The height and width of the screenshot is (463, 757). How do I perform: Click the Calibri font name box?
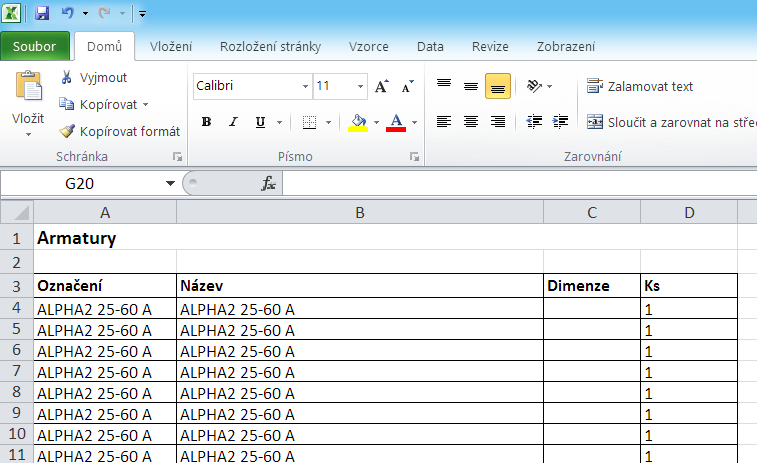pyautogui.click(x=247, y=86)
